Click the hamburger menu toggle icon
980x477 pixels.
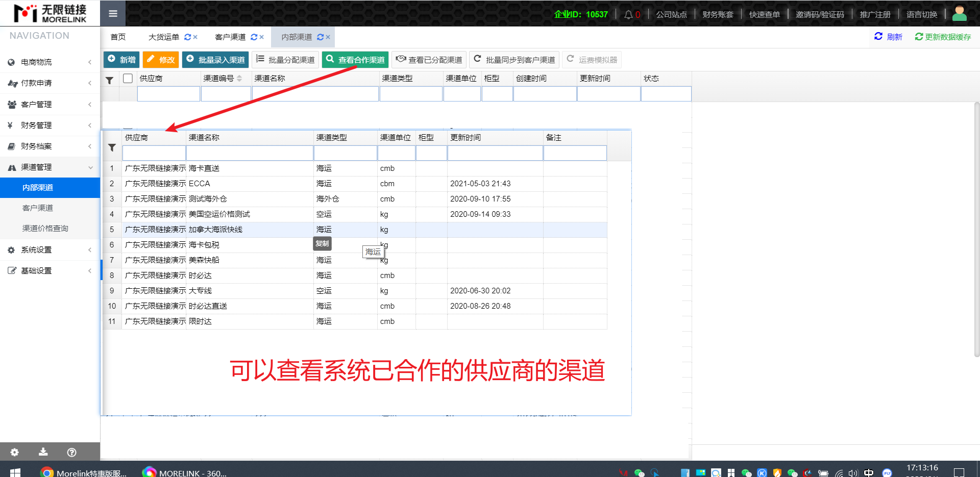point(113,14)
